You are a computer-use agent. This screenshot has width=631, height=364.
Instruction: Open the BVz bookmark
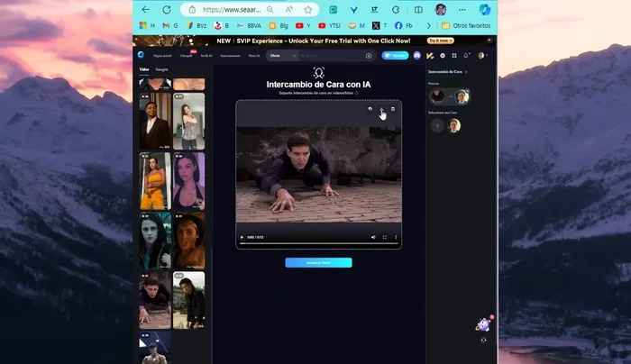197,26
